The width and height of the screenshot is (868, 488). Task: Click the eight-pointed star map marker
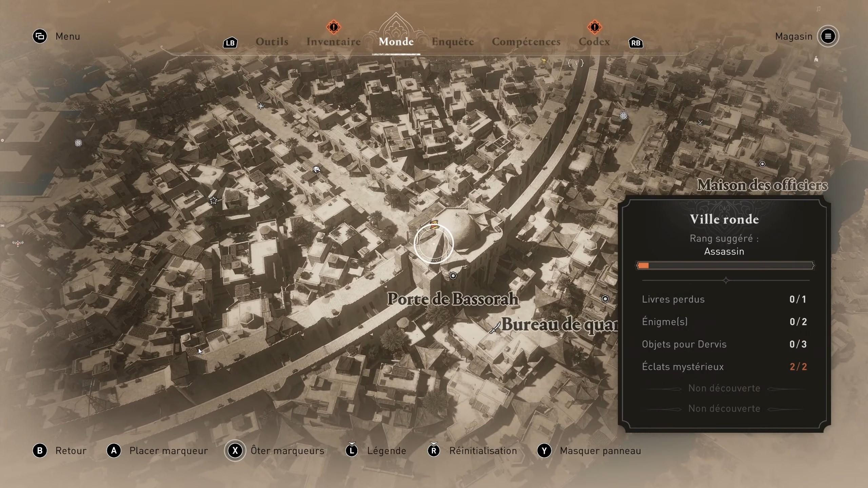pyautogui.click(x=213, y=201)
